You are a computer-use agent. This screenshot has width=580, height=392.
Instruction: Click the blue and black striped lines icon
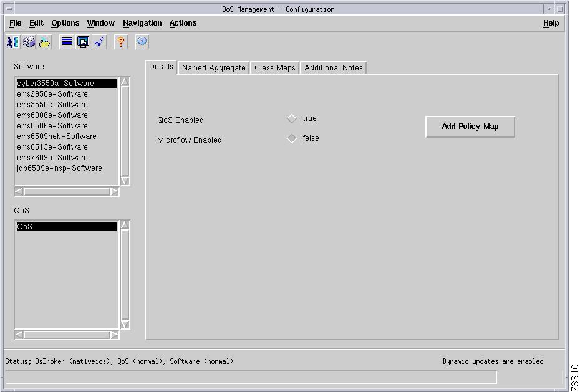[67, 42]
